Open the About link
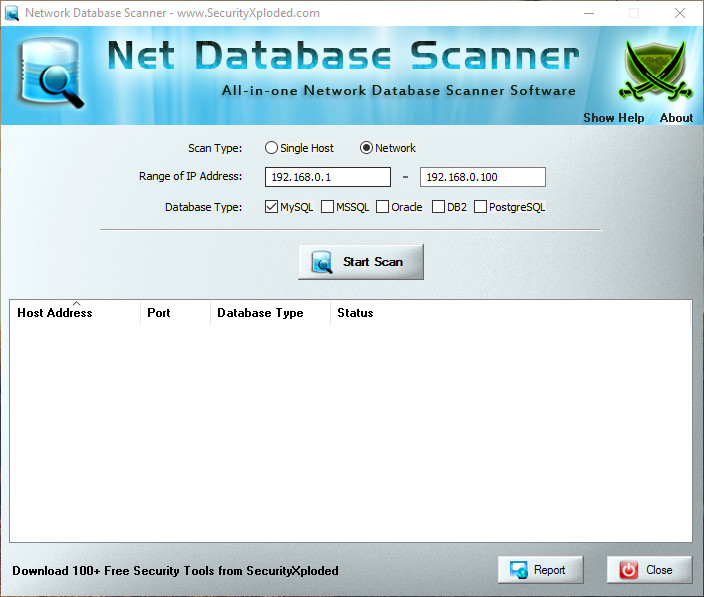The height and width of the screenshot is (597, 704). 676,118
